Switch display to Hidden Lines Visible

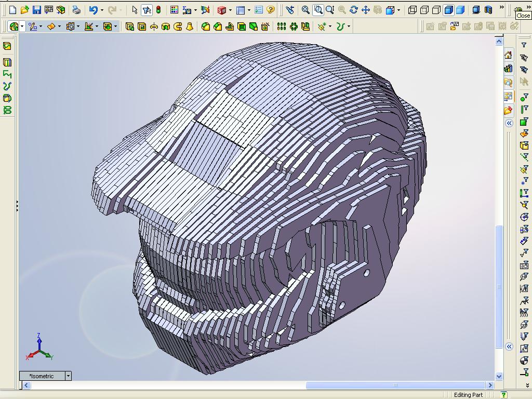point(424,10)
